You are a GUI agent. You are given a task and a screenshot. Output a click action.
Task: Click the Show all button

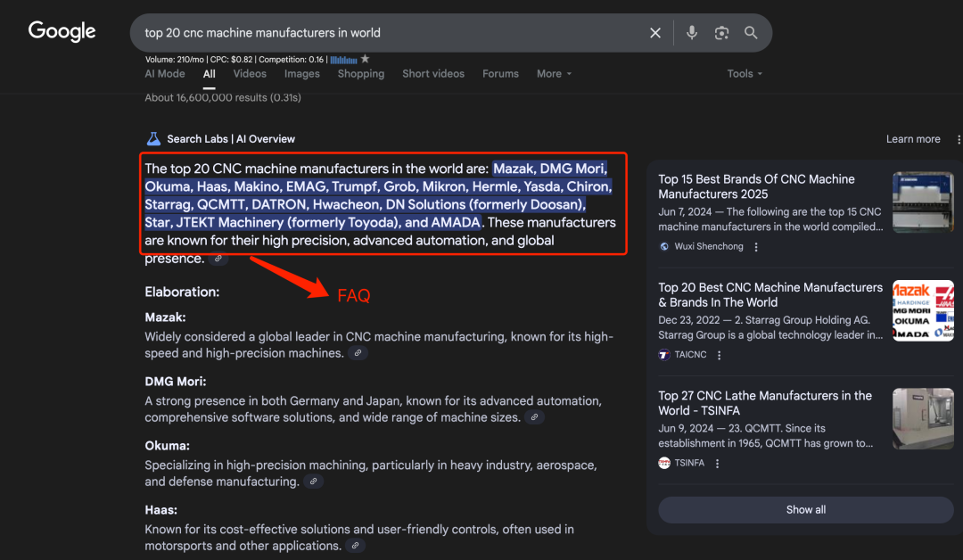pos(805,510)
